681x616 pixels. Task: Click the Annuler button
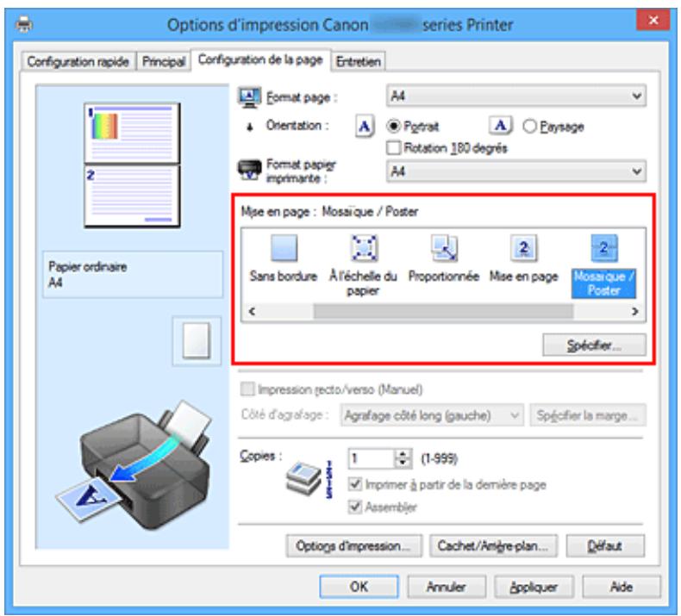tap(447, 587)
